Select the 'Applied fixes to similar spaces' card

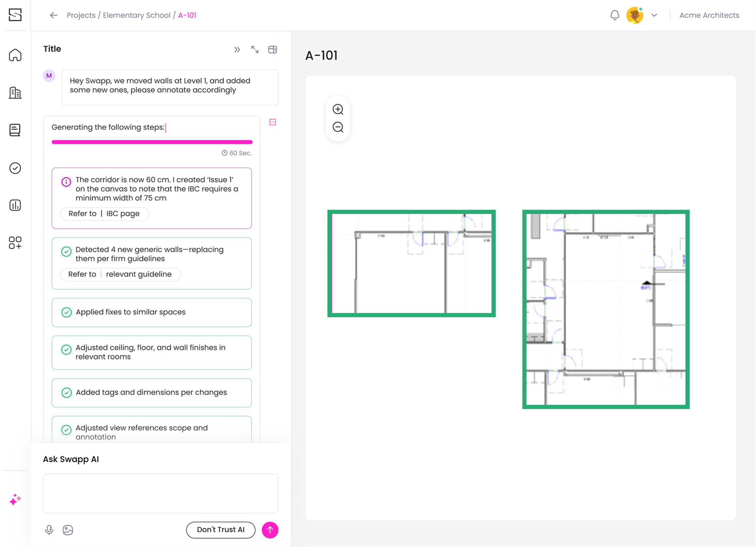coord(152,312)
